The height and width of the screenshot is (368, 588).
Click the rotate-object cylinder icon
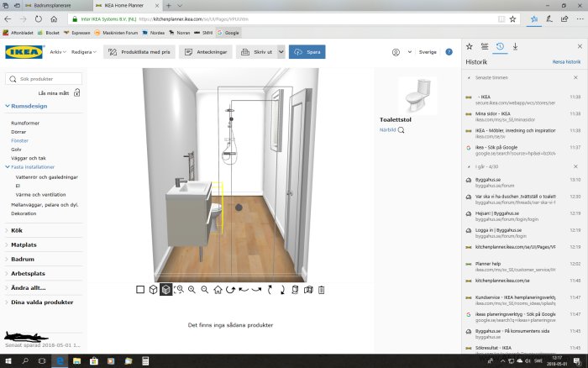tap(295, 290)
